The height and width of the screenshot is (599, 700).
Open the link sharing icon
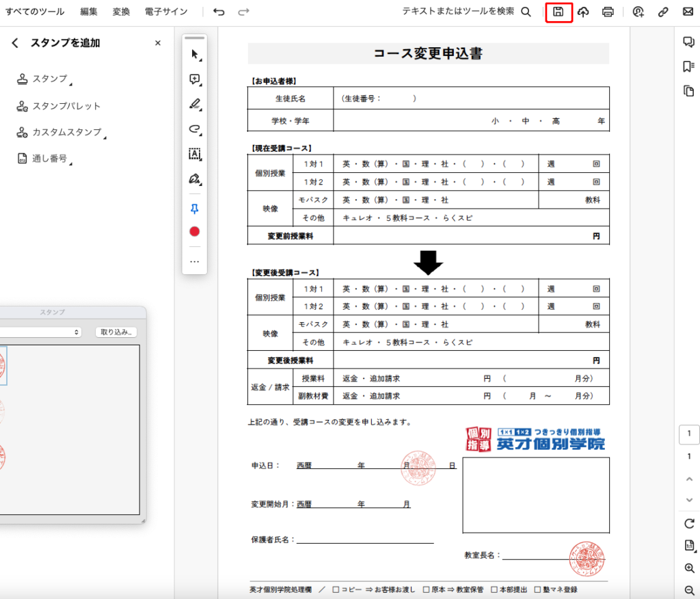pos(662,12)
